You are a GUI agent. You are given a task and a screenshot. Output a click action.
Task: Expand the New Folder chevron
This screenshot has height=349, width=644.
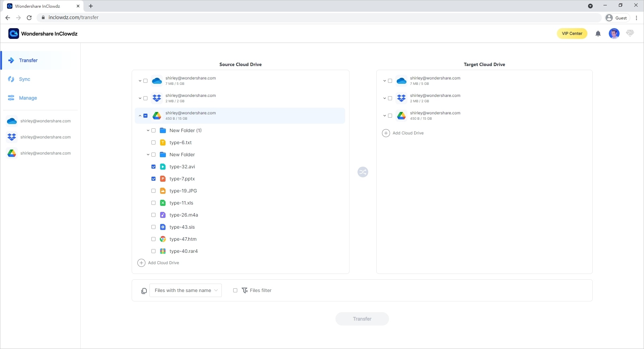[x=148, y=155]
